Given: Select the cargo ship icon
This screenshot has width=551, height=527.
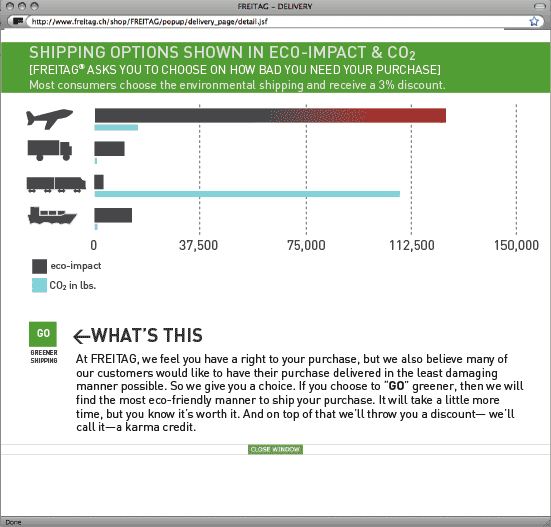Looking at the screenshot, I should [x=52, y=215].
